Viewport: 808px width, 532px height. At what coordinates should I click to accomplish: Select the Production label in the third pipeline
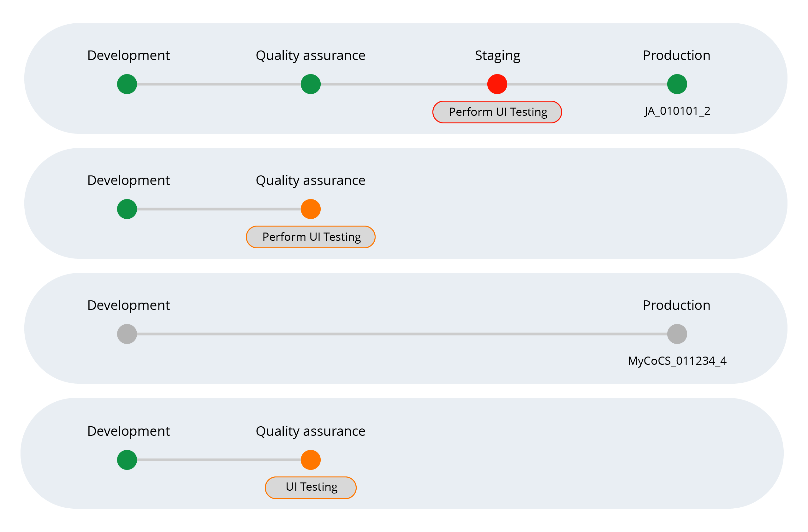click(676, 305)
